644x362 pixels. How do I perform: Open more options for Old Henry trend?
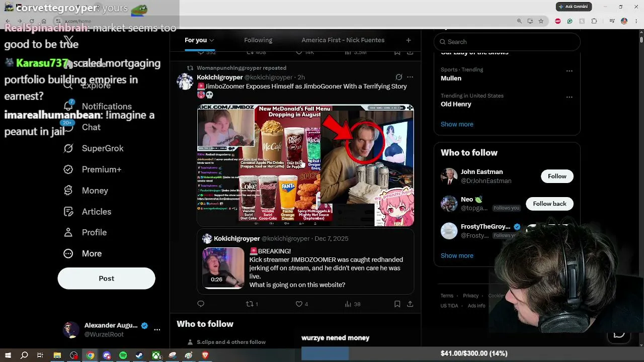click(x=570, y=97)
